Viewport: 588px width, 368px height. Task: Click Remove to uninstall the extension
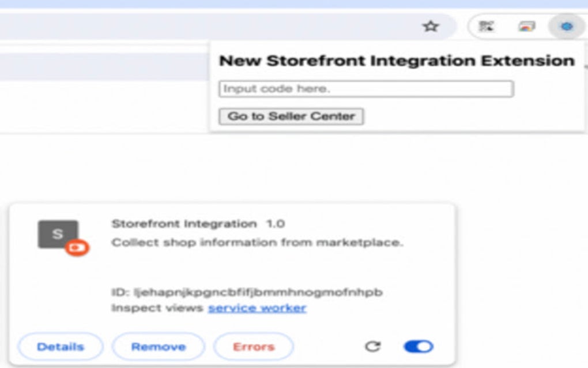click(158, 347)
